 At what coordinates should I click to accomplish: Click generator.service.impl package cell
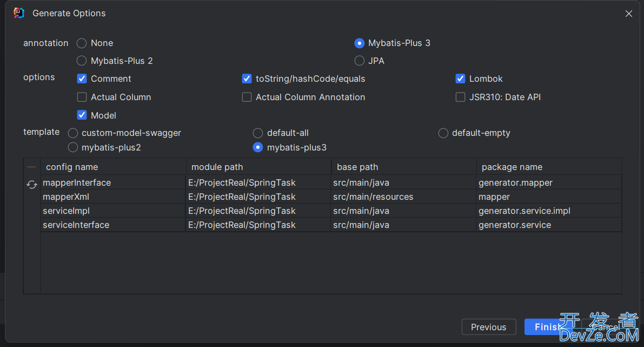[x=549, y=211]
